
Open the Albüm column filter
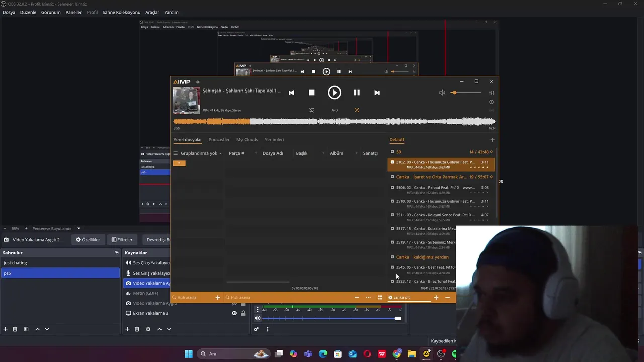pyautogui.click(x=356, y=153)
